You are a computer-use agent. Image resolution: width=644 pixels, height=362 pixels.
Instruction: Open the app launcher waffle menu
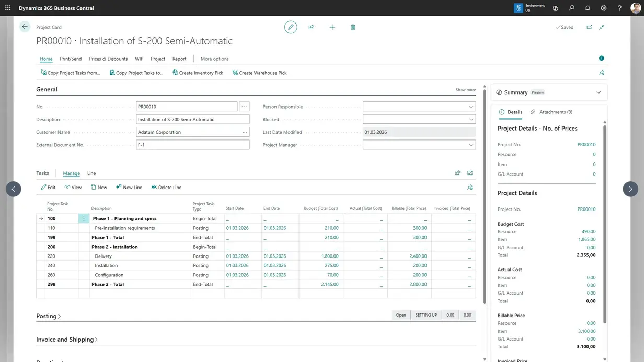(8, 8)
